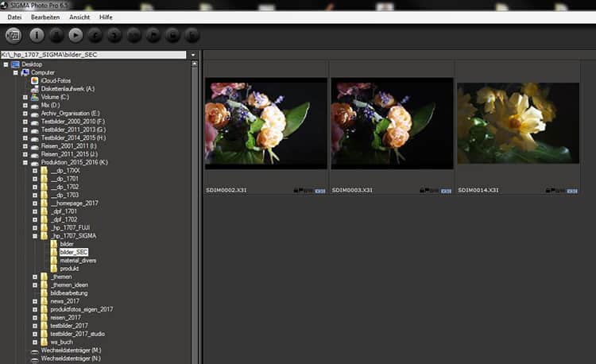Open image info with the 'i' button
The width and height of the screenshot is (596, 364).
(37, 35)
